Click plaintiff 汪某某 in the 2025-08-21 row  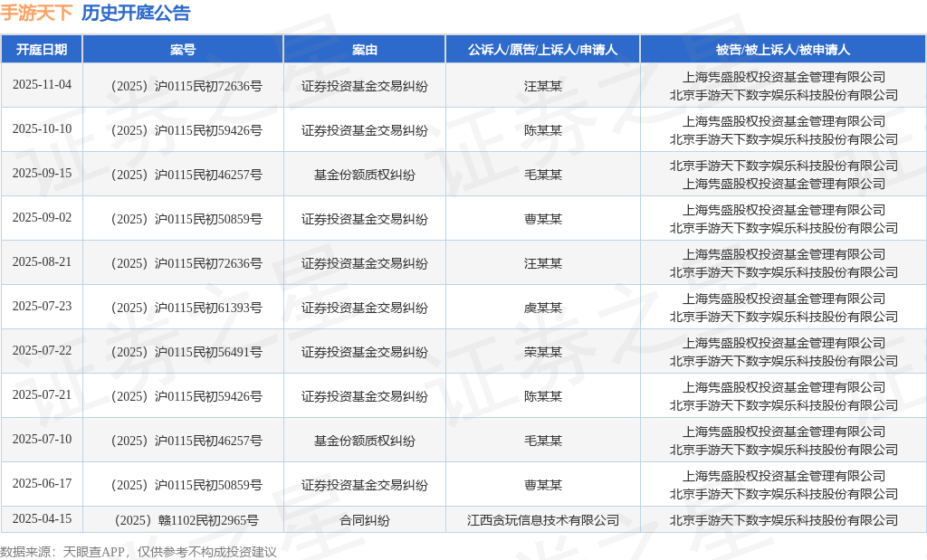[543, 263]
